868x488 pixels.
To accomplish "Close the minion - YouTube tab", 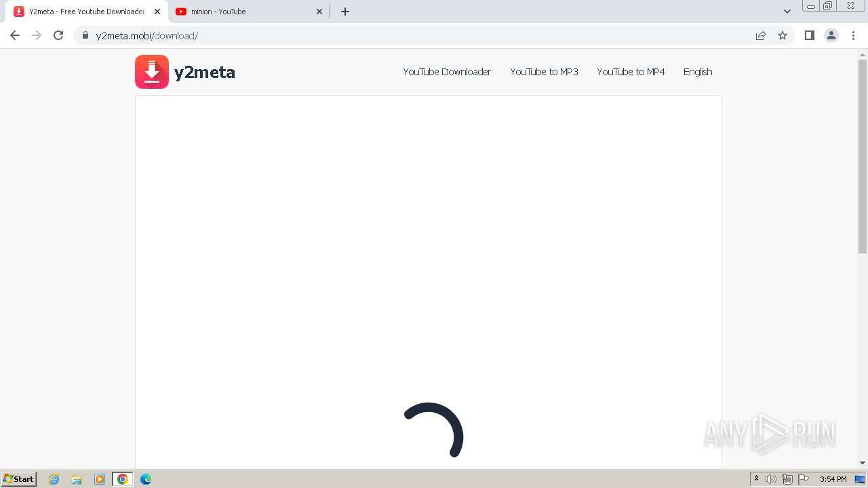I will 319,12.
